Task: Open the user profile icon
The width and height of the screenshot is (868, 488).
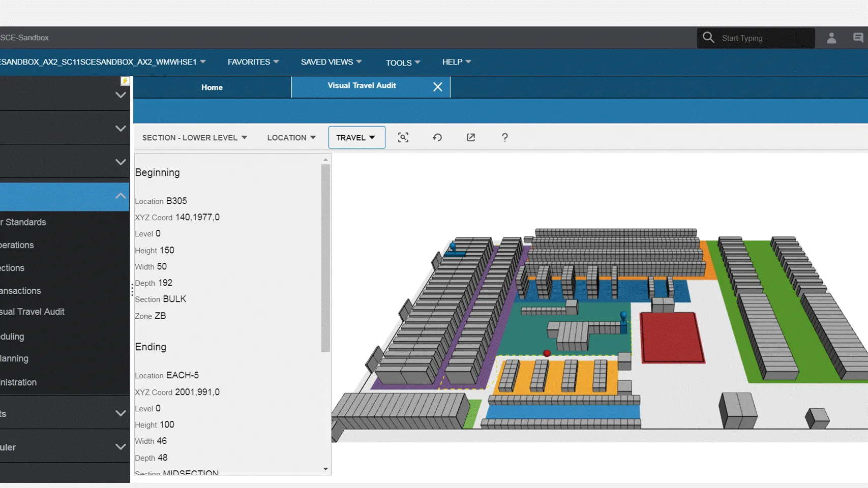Action: 831,38
